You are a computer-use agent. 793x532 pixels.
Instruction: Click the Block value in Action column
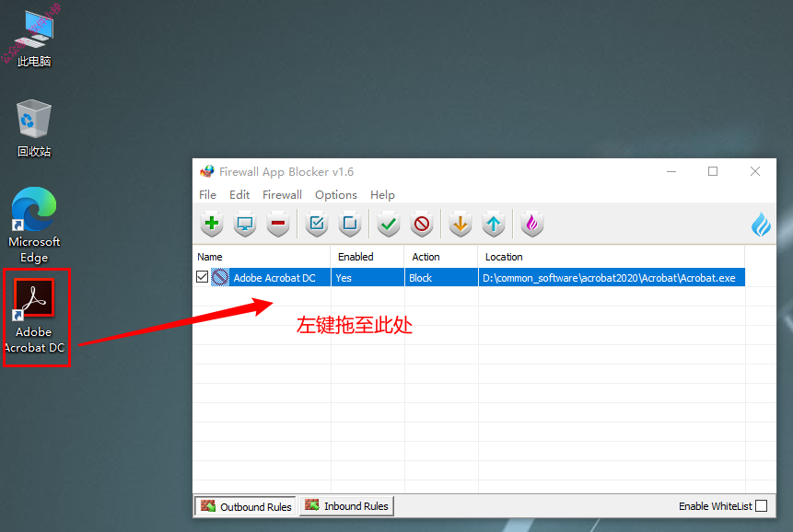tap(420, 278)
